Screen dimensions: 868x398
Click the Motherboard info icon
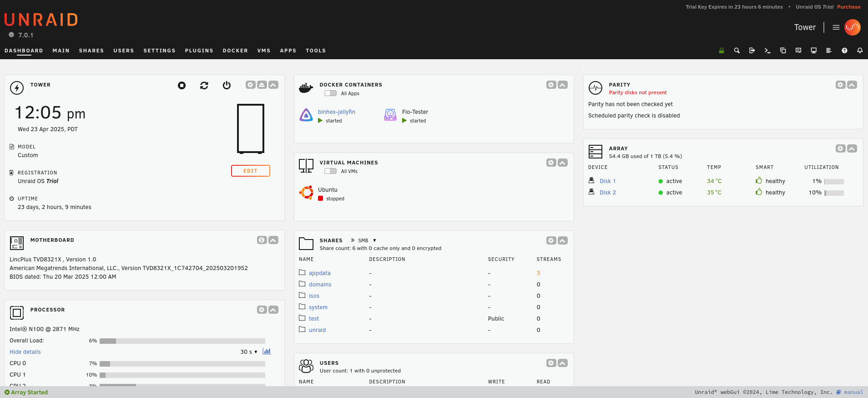(x=262, y=240)
